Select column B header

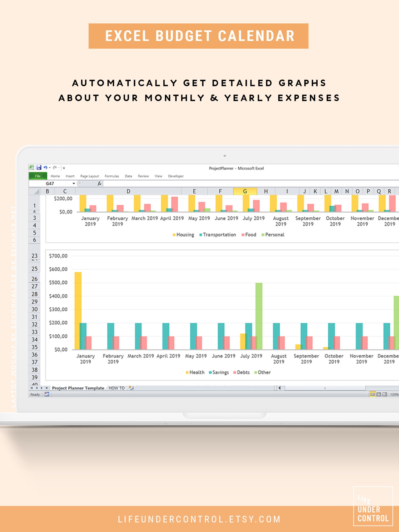click(x=47, y=191)
